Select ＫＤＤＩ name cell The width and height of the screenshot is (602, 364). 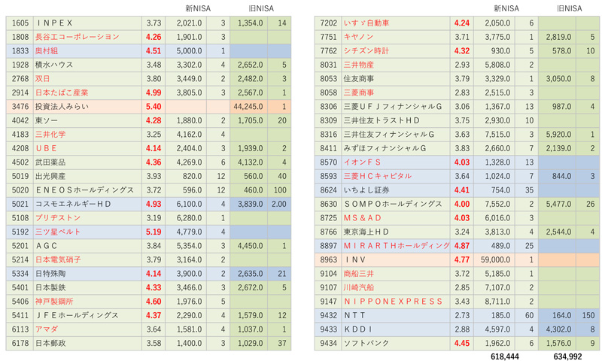pos(396,329)
